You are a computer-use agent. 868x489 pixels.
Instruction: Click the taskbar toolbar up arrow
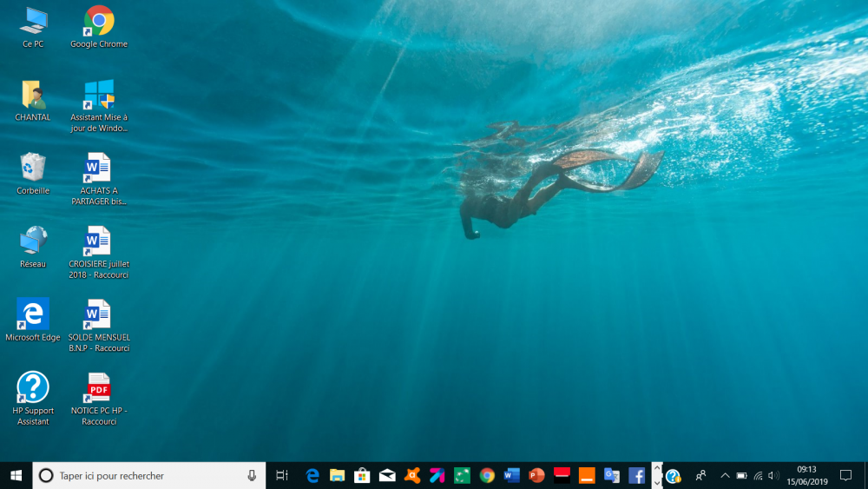657,468
